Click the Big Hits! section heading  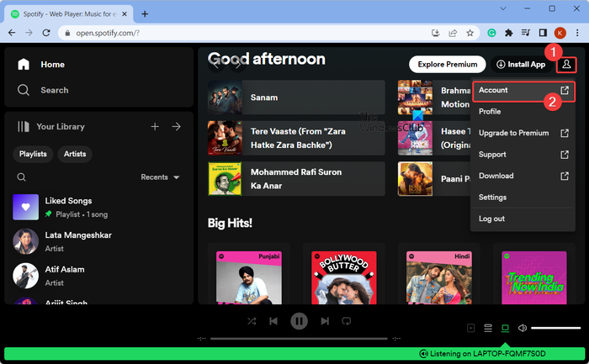click(230, 223)
